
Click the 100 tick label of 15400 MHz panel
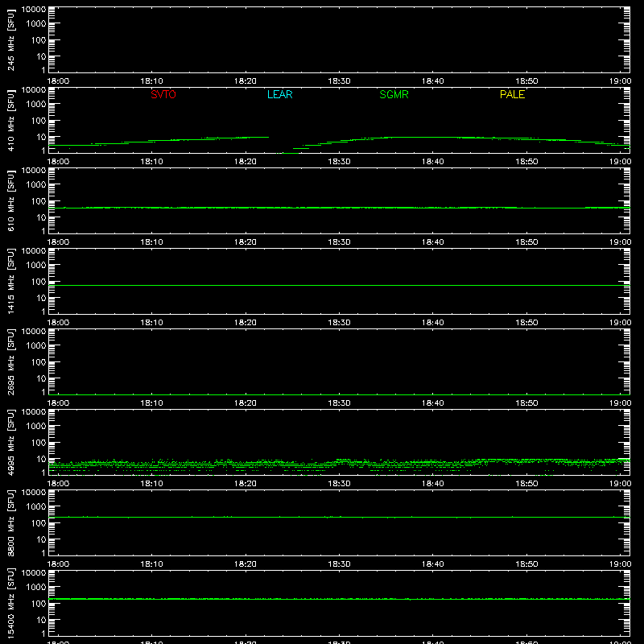pos(39,604)
